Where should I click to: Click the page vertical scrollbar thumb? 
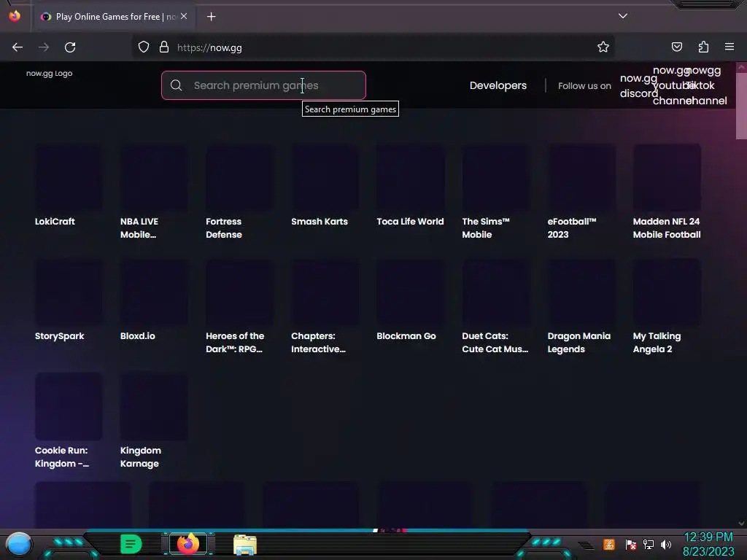click(x=741, y=107)
